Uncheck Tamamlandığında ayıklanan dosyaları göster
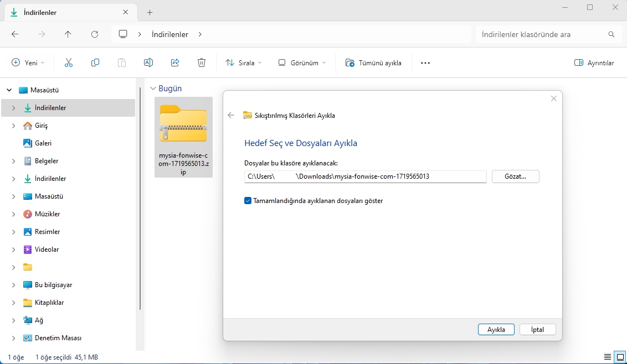The width and height of the screenshot is (627, 364). [x=248, y=201]
